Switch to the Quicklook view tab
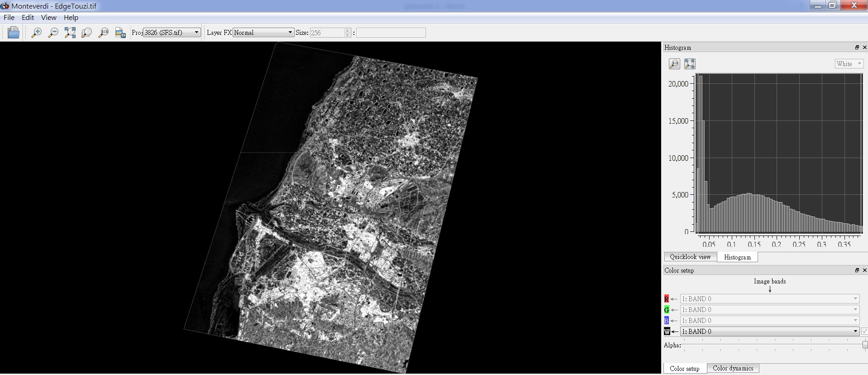This screenshot has width=868, height=375. coord(690,257)
